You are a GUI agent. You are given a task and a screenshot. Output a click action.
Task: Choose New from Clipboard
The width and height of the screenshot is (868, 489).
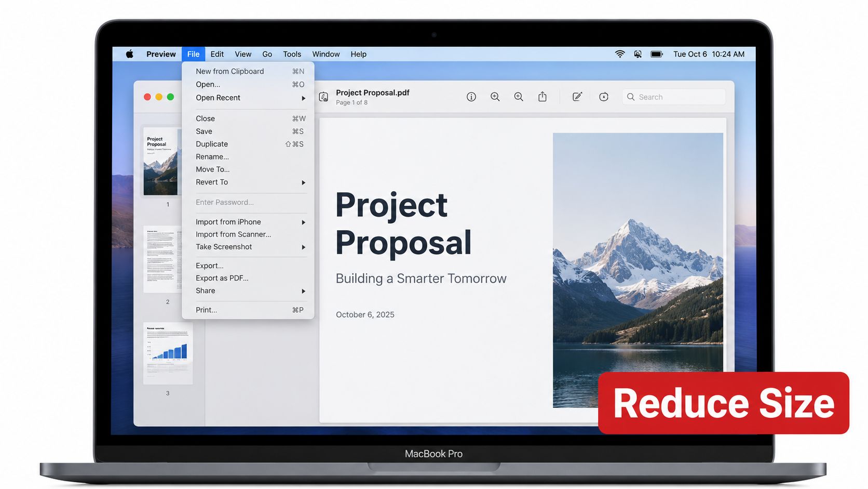[x=248, y=71]
